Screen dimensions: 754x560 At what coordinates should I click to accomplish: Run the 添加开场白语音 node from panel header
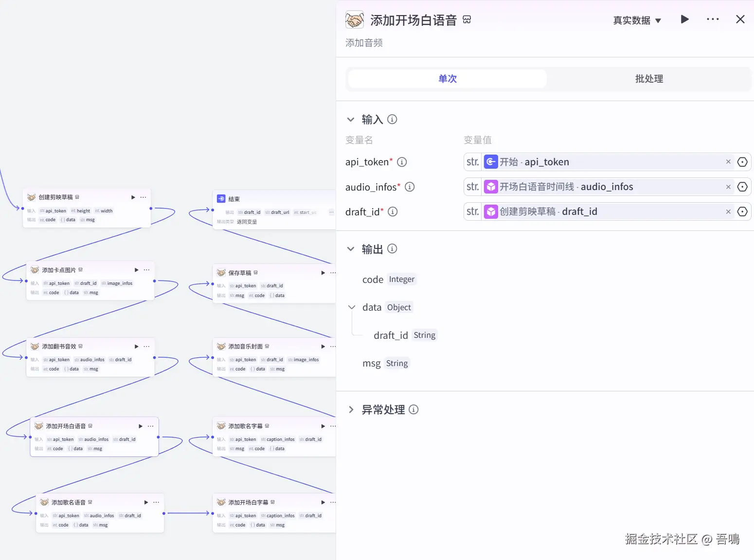pos(684,19)
